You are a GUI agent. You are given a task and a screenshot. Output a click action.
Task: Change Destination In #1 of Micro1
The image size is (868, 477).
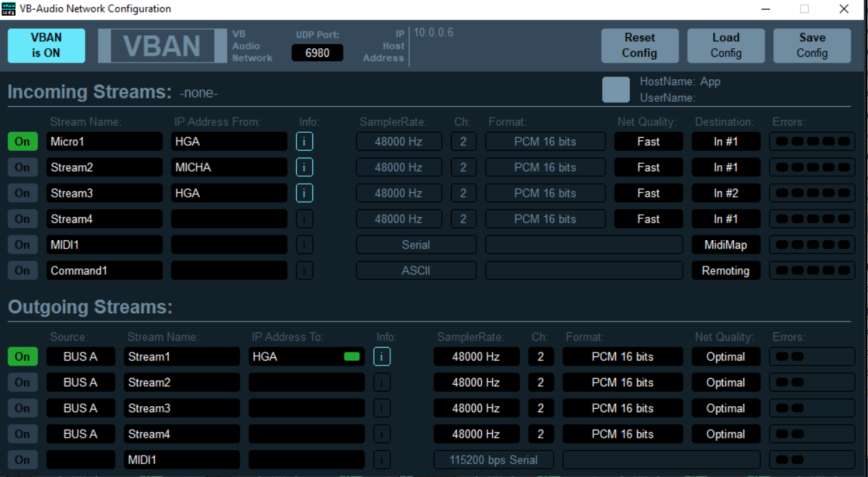coord(726,142)
